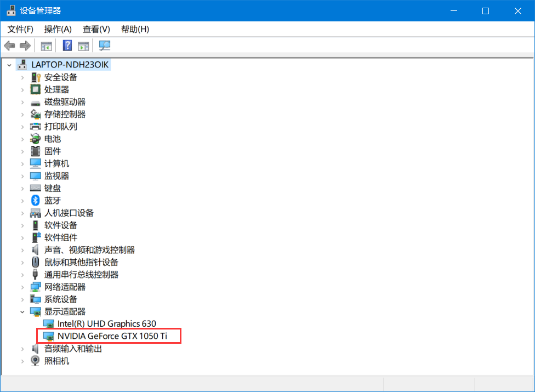Click the 键盘 keyboard icon

tap(36, 188)
